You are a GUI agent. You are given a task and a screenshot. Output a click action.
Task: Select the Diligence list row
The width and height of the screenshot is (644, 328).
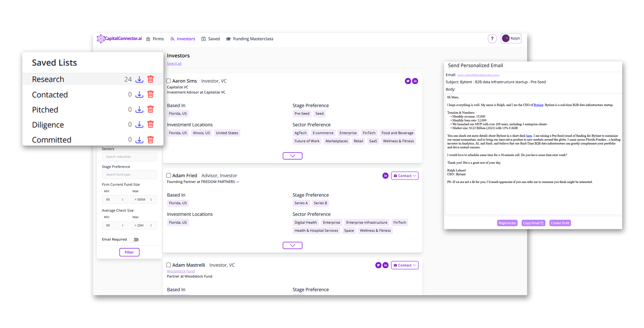[x=93, y=124]
